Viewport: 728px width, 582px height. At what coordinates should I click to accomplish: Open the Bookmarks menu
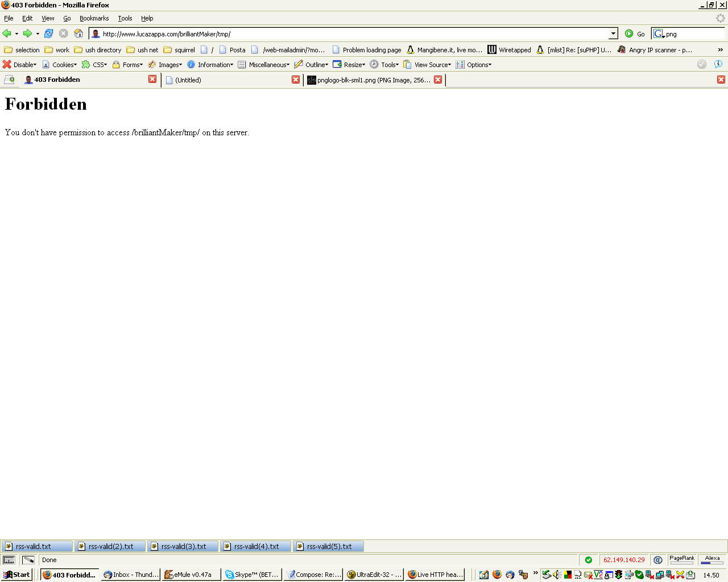94,18
